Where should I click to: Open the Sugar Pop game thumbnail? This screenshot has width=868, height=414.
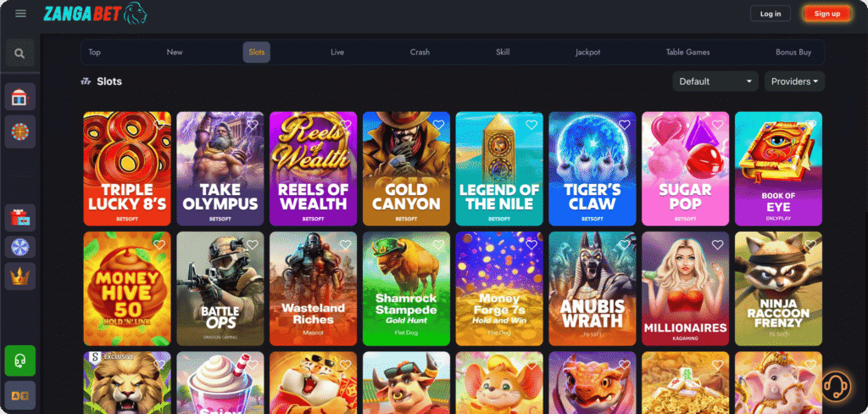click(x=684, y=169)
